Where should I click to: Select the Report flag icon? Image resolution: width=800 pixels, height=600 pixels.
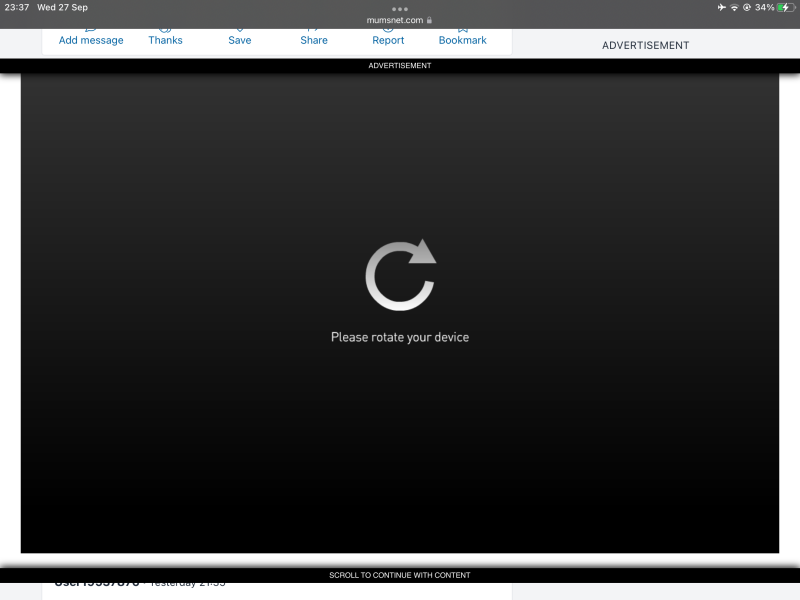click(x=387, y=28)
